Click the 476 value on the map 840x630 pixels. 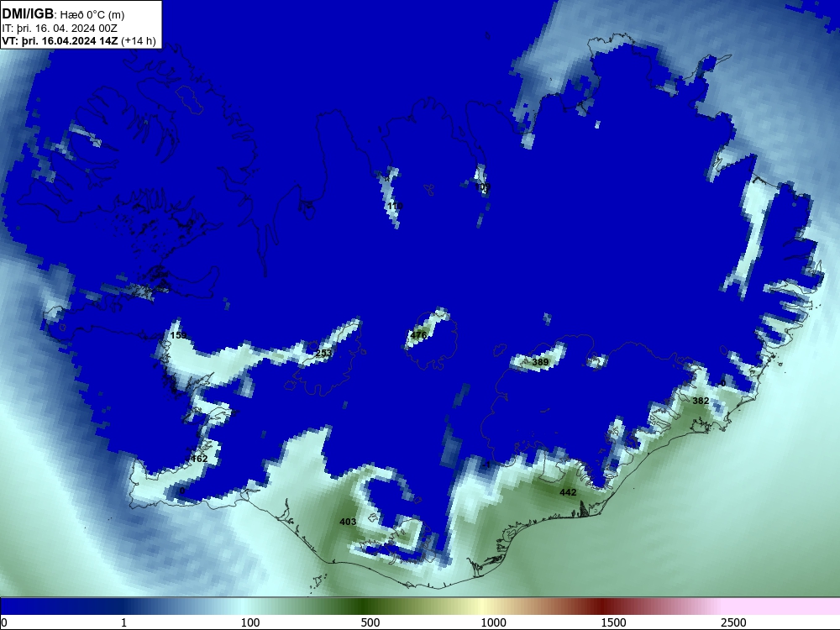pos(418,335)
